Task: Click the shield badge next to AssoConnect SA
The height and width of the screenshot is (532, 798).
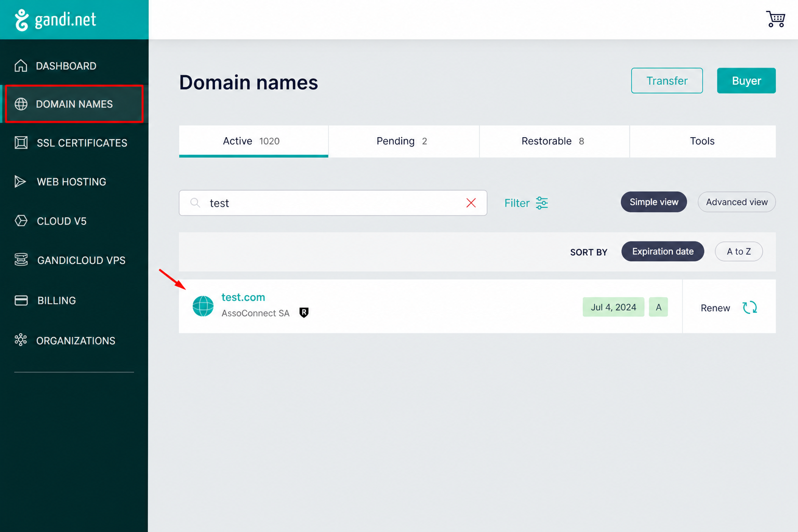Action: 304,312
